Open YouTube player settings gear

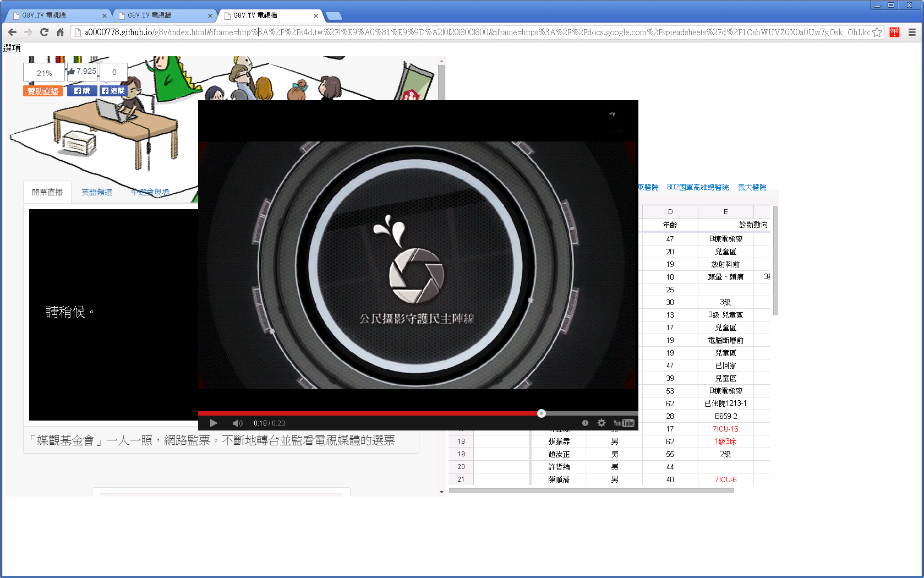click(x=602, y=423)
